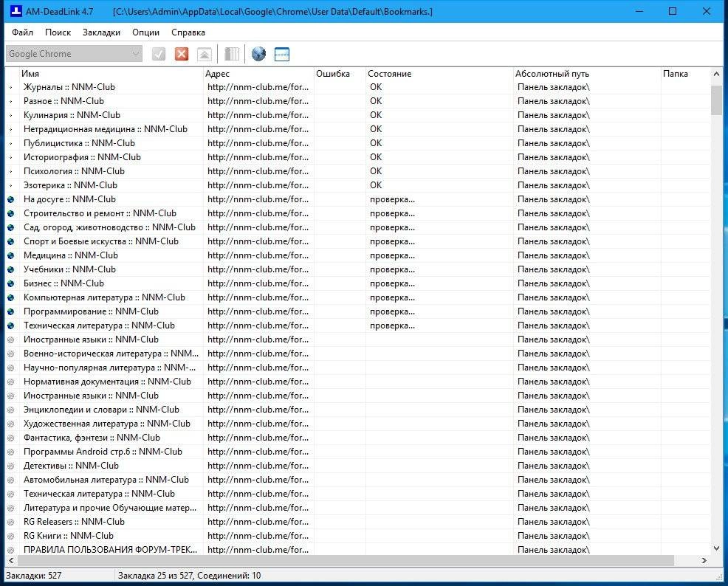Click the OK status in Журналы row
Screen dimensions: 728x586
pyautogui.click(x=376, y=87)
